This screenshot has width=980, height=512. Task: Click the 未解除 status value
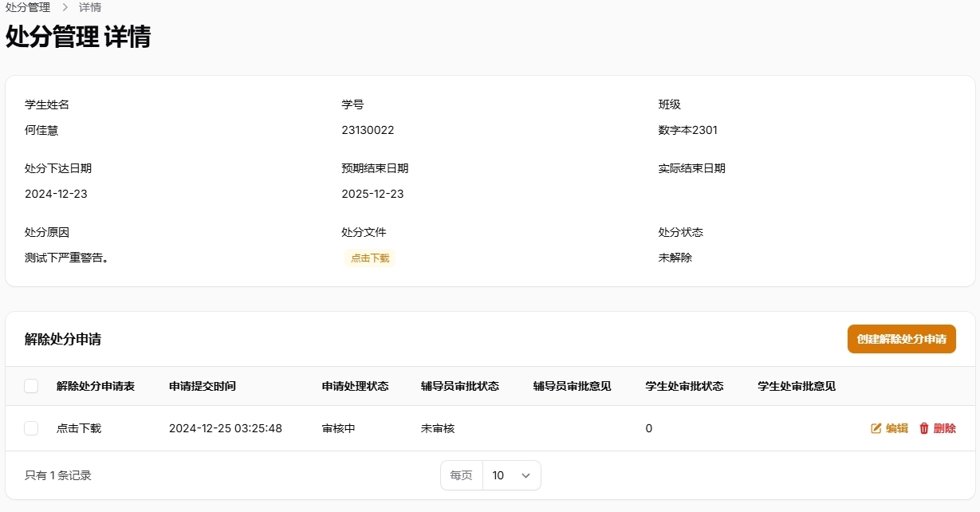[674, 257]
